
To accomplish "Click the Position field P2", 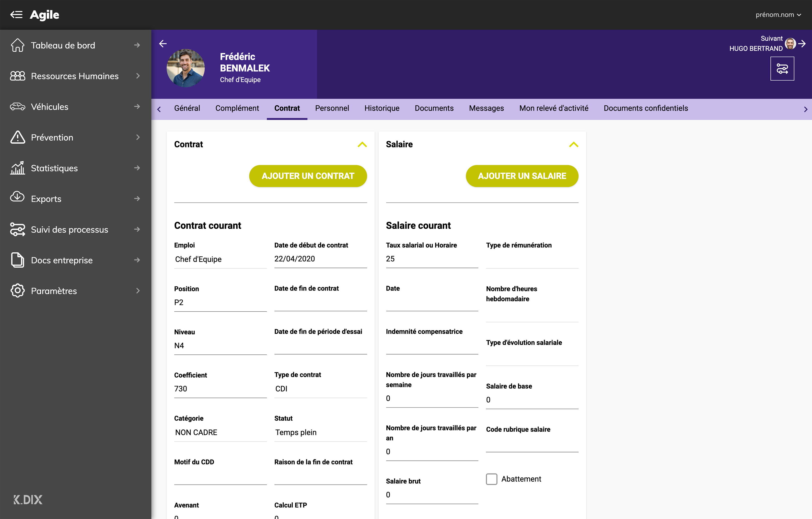I will (x=220, y=302).
